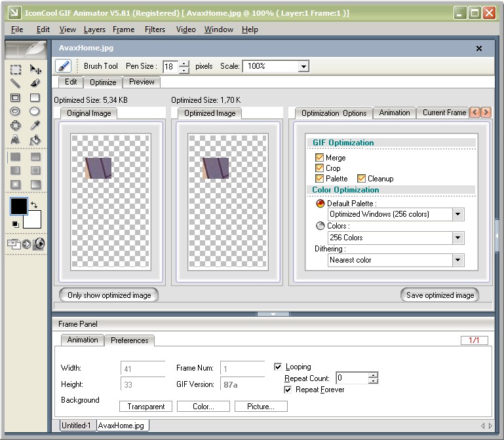Toggle the Cleanup checkbox

coord(362,178)
